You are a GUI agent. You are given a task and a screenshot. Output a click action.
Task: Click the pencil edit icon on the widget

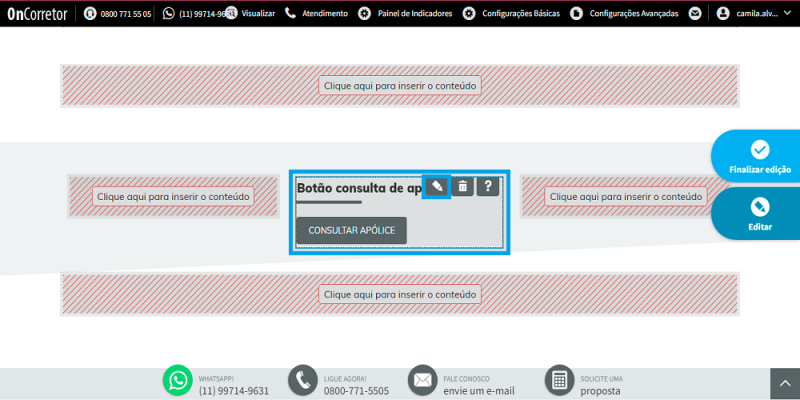click(437, 187)
